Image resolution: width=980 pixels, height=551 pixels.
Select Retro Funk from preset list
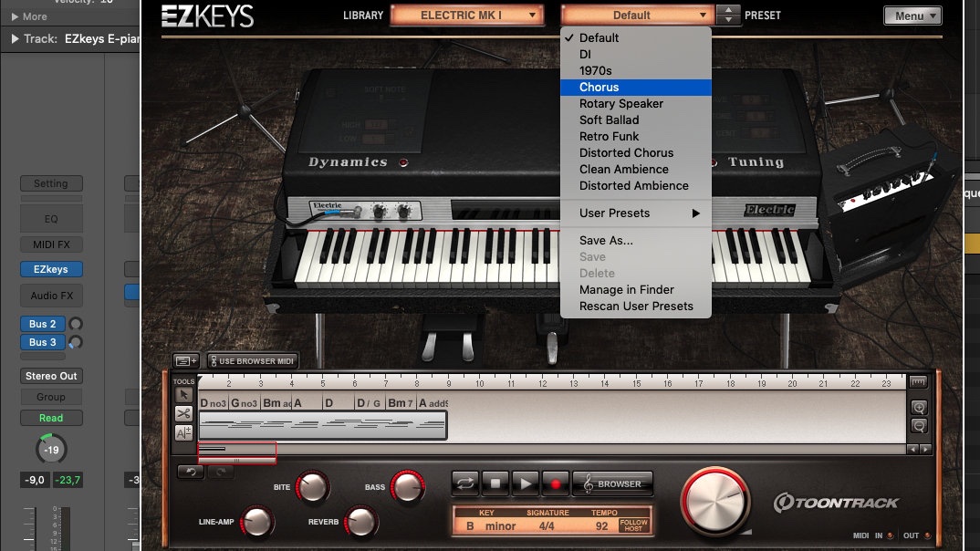point(611,137)
